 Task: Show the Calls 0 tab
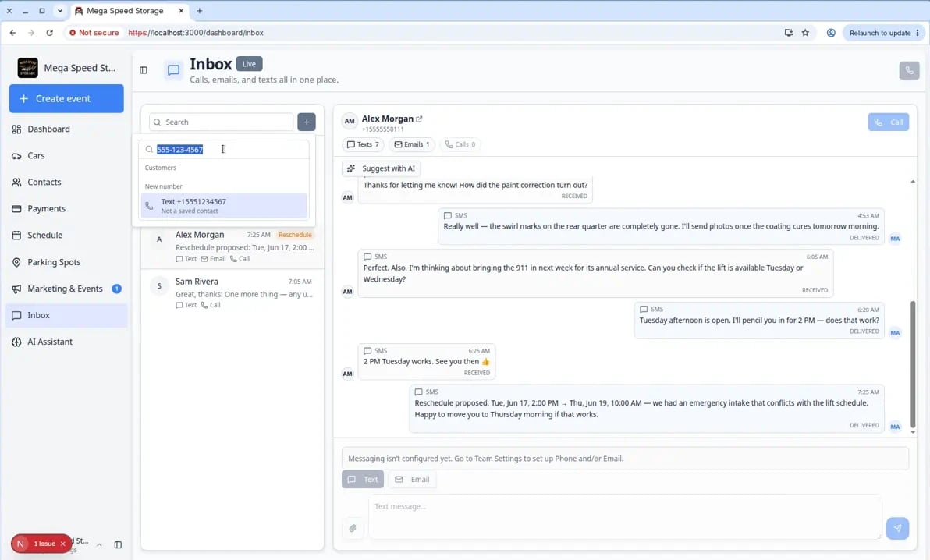[460, 144]
